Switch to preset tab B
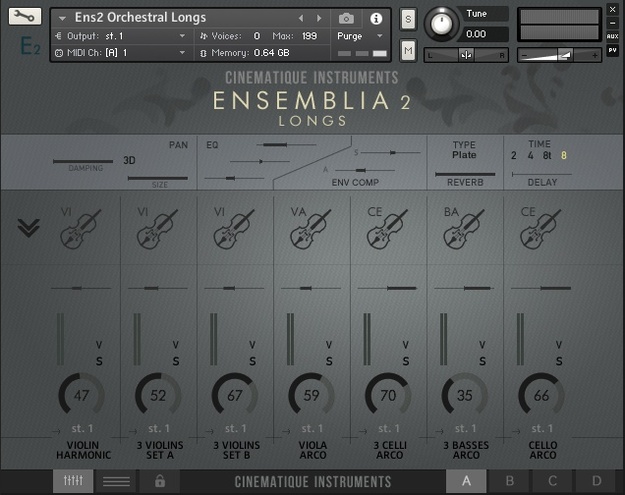 pyautogui.click(x=509, y=481)
